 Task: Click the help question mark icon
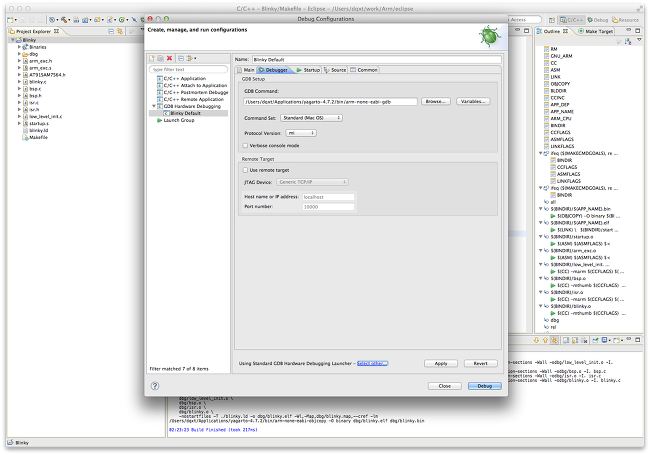[155, 386]
